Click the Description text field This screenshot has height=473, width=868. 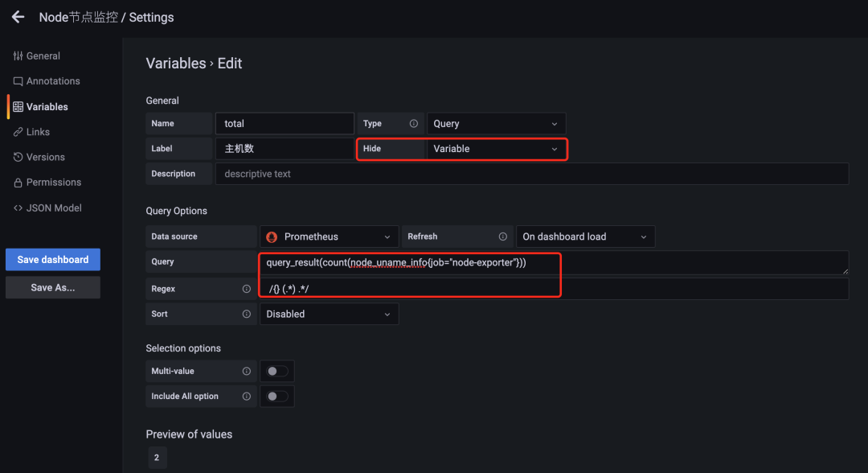531,174
